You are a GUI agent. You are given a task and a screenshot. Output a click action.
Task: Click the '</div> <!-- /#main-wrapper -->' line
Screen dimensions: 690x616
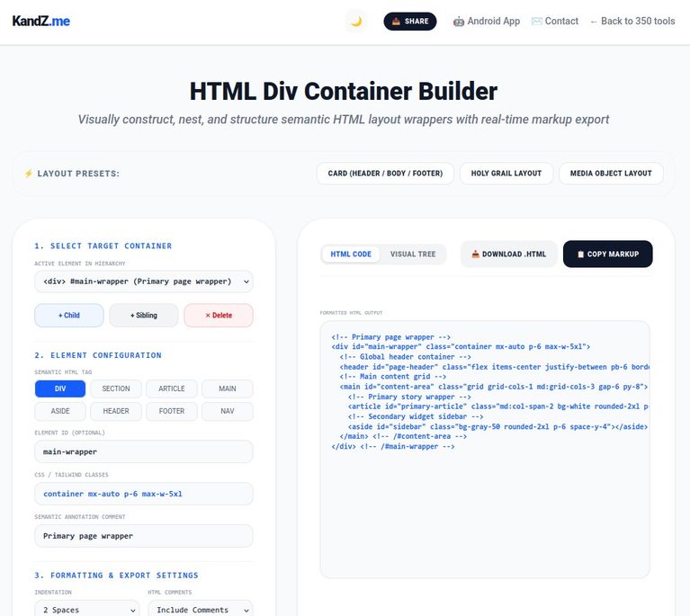click(393, 447)
